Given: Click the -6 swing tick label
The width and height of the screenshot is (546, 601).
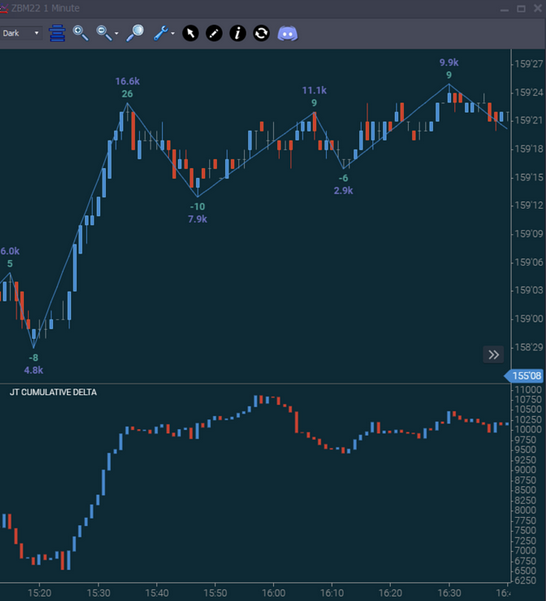Looking at the screenshot, I should click(x=343, y=178).
